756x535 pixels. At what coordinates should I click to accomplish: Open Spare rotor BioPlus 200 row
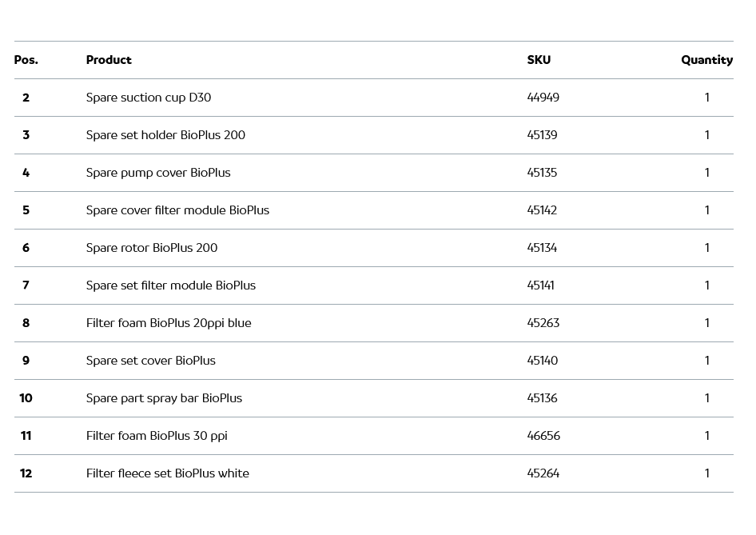[x=152, y=248]
